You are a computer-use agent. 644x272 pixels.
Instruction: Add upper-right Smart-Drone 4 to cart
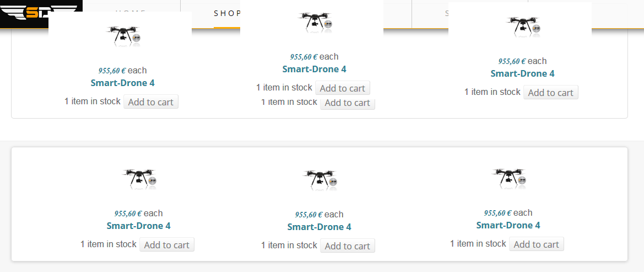(551, 93)
